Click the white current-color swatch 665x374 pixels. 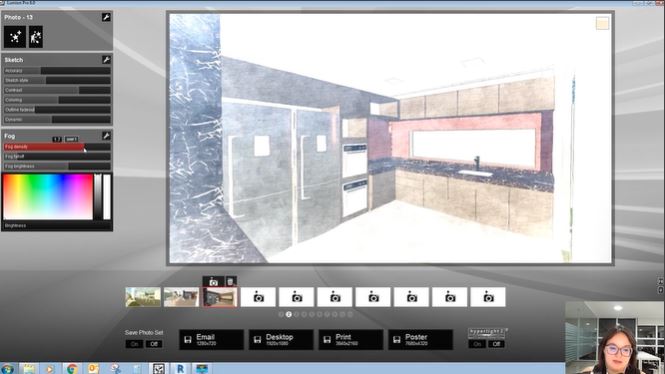pyautogui.click(x=107, y=197)
